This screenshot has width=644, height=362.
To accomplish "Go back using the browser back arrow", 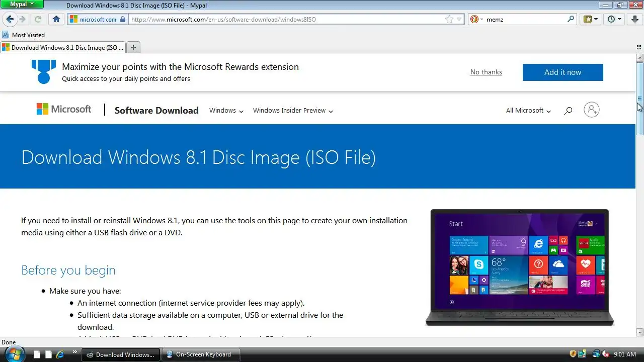I will tap(10, 19).
